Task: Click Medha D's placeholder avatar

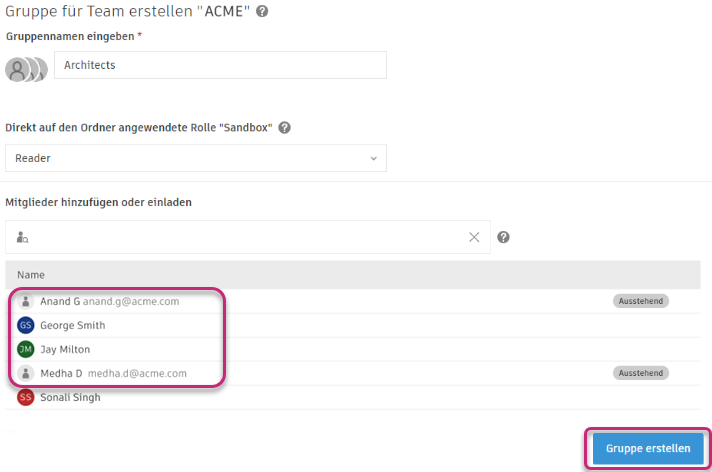Action: [x=26, y=373]
